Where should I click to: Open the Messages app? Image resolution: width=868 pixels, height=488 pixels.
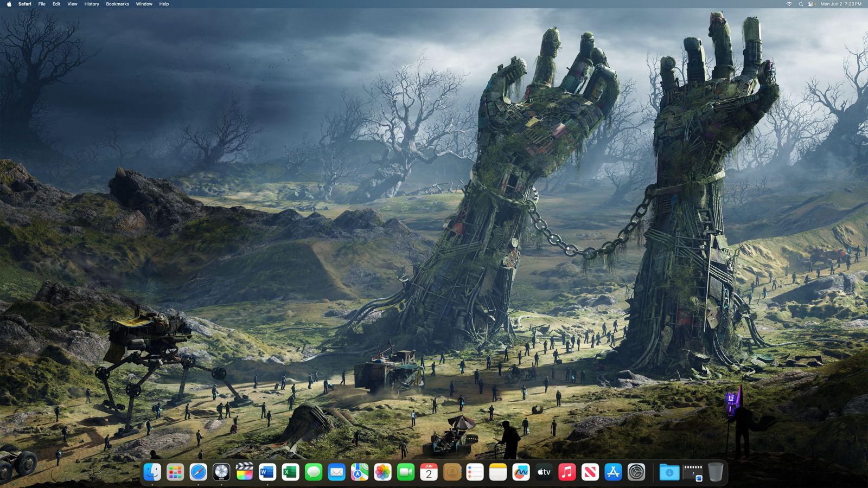tap(314, 472)
